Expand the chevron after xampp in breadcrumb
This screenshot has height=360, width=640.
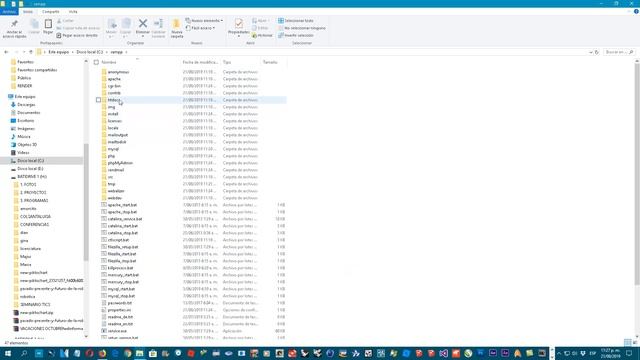click(127, 52)
